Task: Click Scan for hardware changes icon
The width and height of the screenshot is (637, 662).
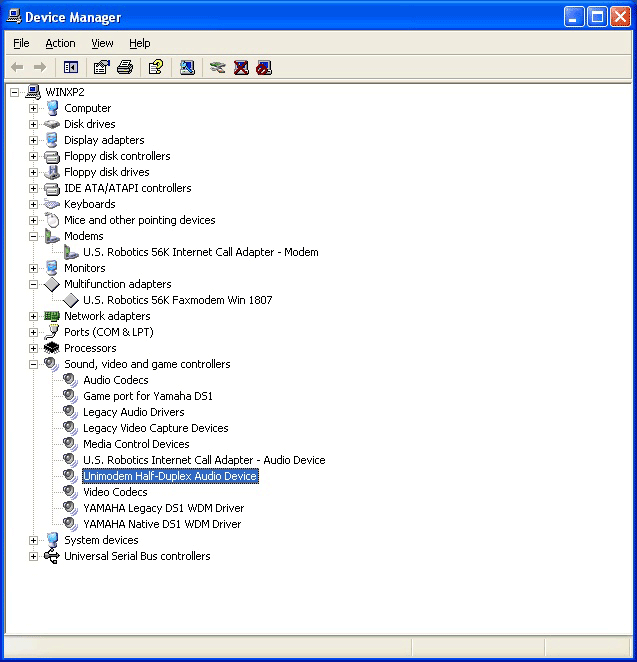Action: click(187, 67)
